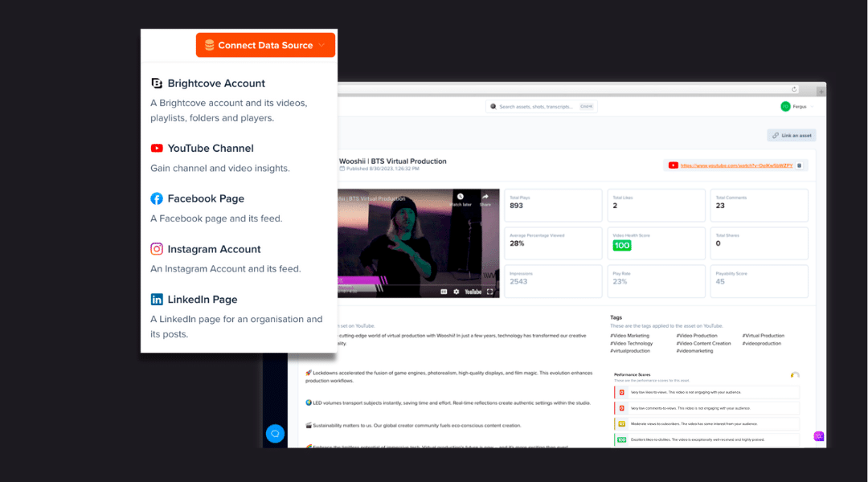Click the Total Comments 23 card
This screenshot has height=482, width=868.
tap(759, 206)
